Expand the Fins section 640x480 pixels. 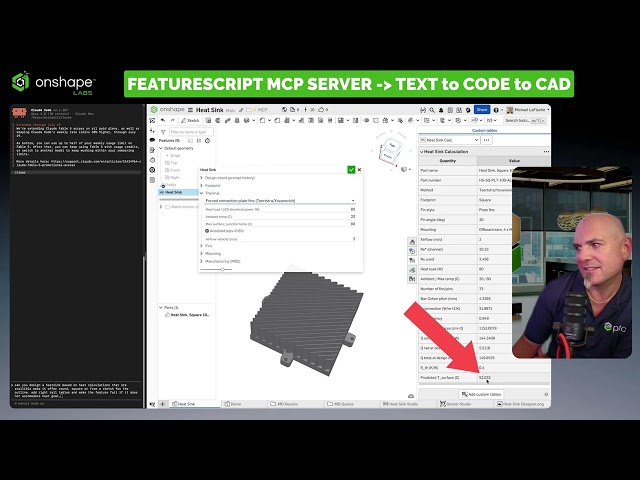(202, 246)
